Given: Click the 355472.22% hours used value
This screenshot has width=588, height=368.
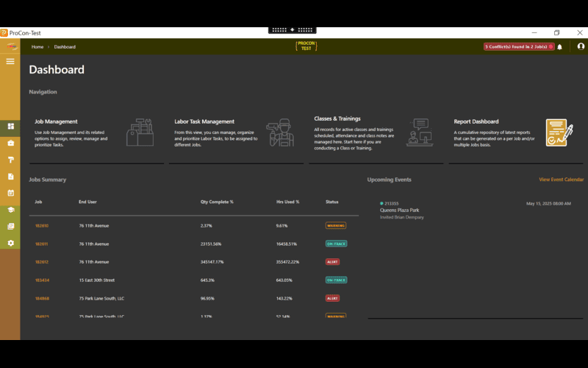Looking at the screenshot, I should pos(287,262).
